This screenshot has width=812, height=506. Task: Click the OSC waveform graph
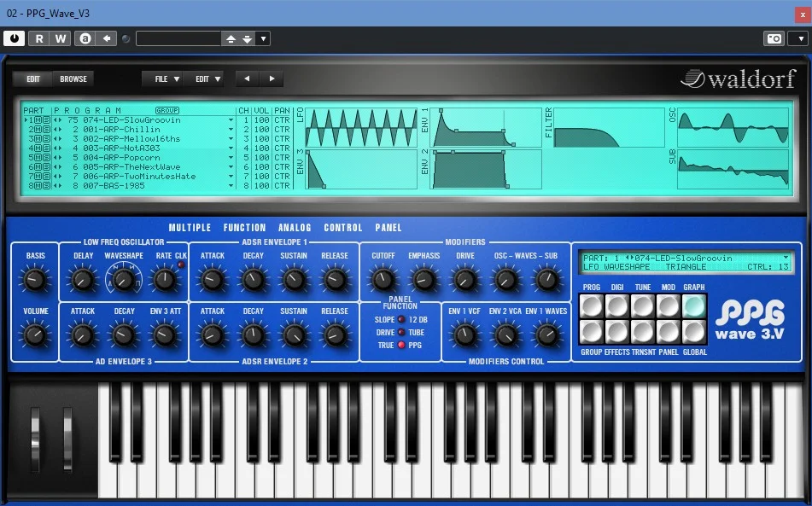[733, 127]
